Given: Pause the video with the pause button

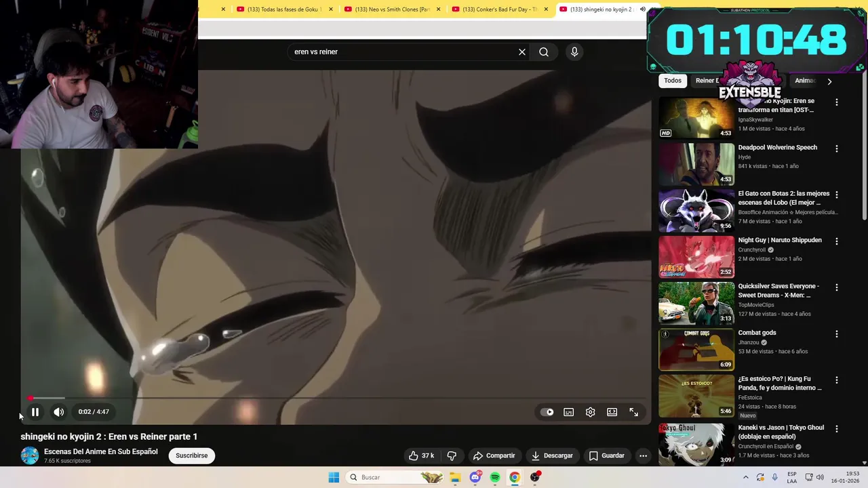Looking at the screenshot, I should click(35, 411).
